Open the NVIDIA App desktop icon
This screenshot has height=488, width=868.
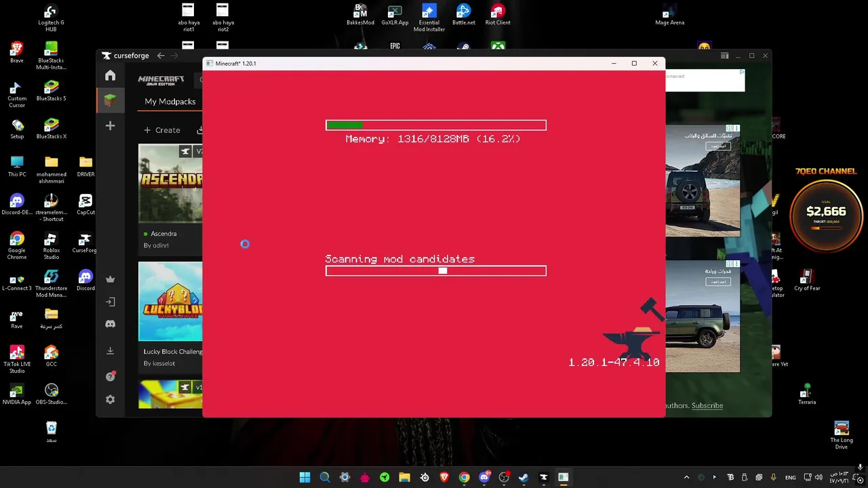point(17,394)
